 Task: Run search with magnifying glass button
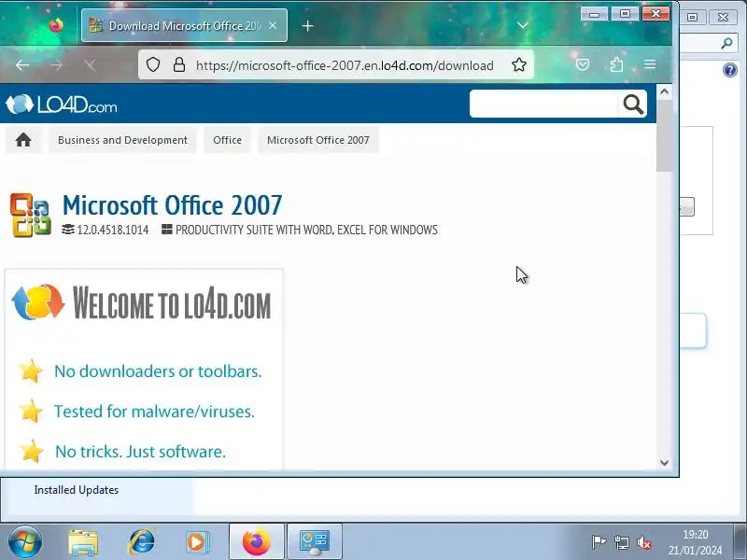pyautogui.click(x=633, y=104)
